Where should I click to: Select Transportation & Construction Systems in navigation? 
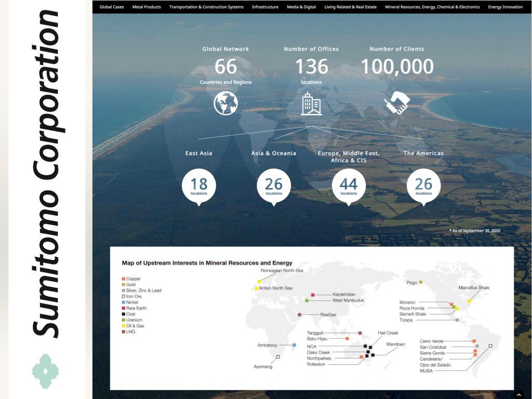pyautogui.click(x=206, y=7)
